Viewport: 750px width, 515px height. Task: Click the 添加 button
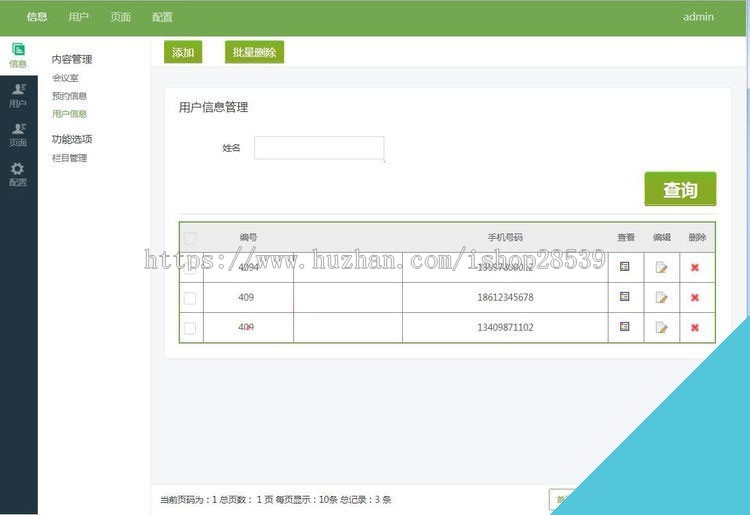183,52
